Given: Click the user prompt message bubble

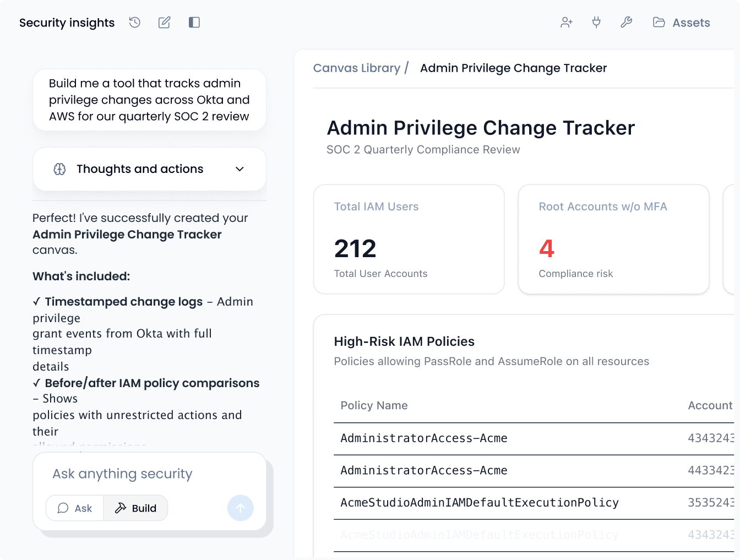Looking at the screenshot, I should coord(150,100).
